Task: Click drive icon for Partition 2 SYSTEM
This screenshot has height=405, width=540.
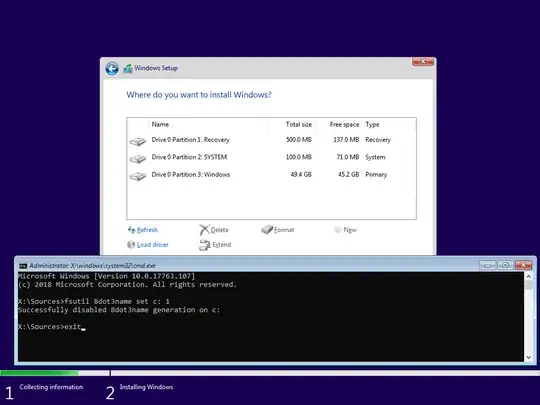Action: click(x=138, y=158)
